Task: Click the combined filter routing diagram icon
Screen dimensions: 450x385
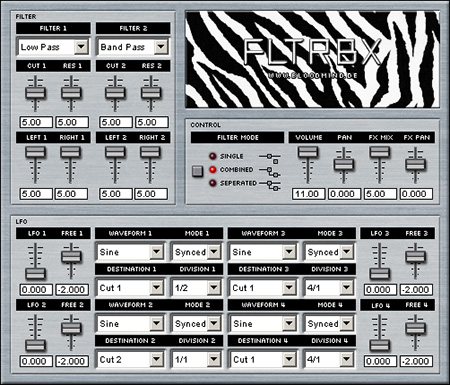Action: (x=270, y=172)
